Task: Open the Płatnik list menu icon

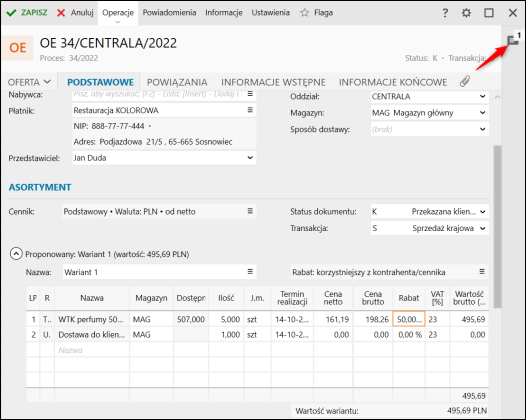Action: pyautogui.click(x=250, y=110)
